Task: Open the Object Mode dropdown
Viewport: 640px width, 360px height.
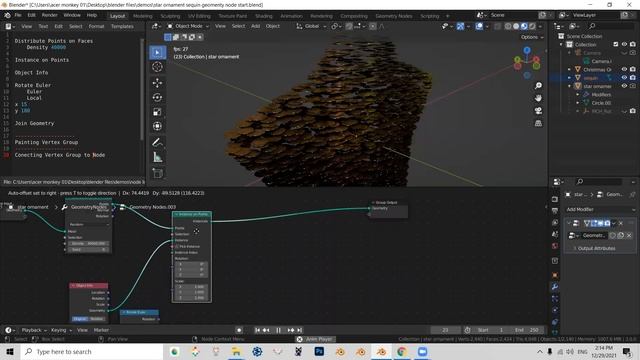Action: pos(188,26)
